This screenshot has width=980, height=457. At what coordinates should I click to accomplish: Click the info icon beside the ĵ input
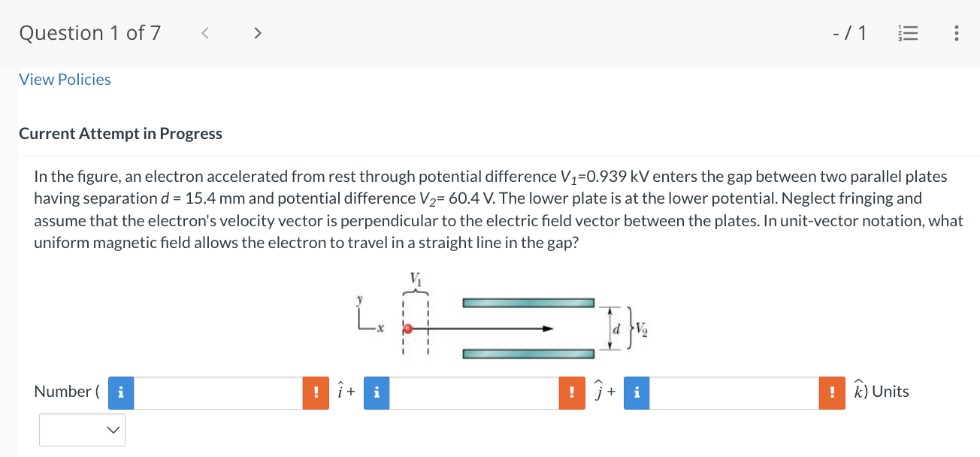376,392
